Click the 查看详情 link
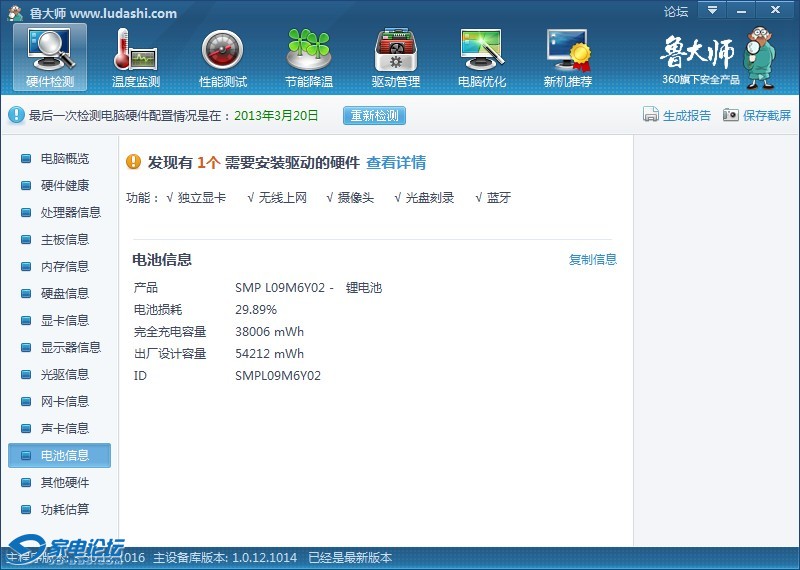 point(396,163)
